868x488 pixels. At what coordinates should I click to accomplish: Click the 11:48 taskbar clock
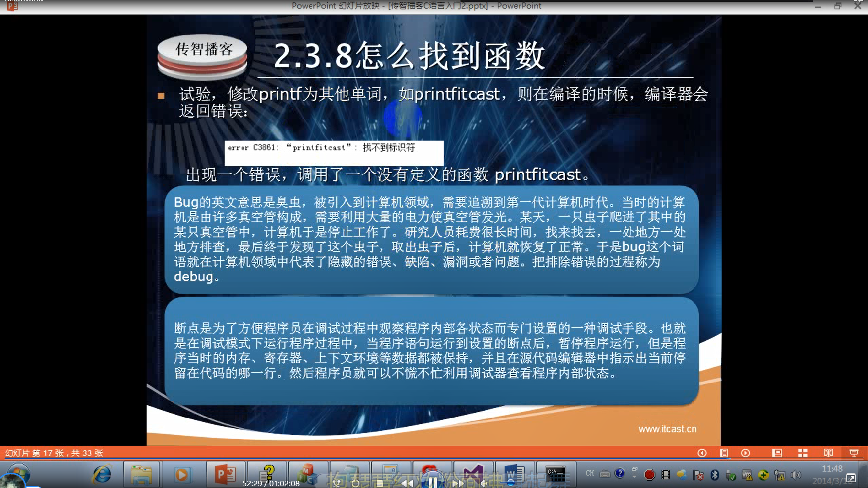coord(832,469)
